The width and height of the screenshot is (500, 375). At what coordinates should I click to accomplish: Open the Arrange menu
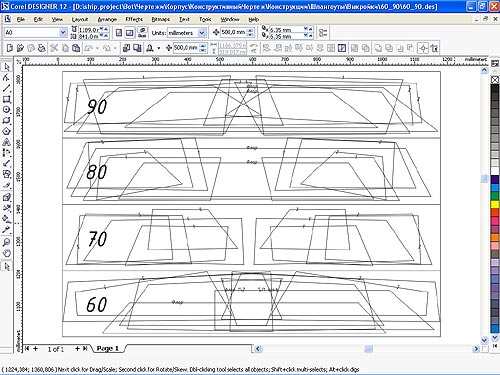click(x=107, y=19)
